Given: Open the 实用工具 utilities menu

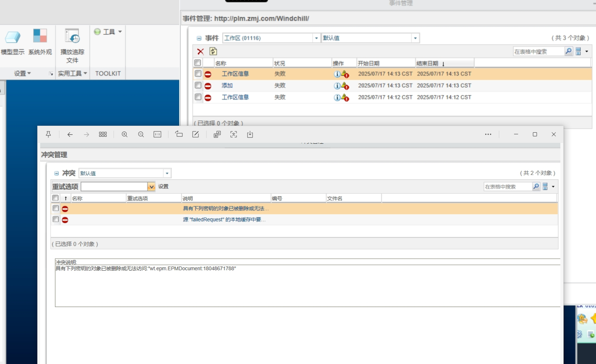Looking at the screenshot, I should (x=72, y=73).
